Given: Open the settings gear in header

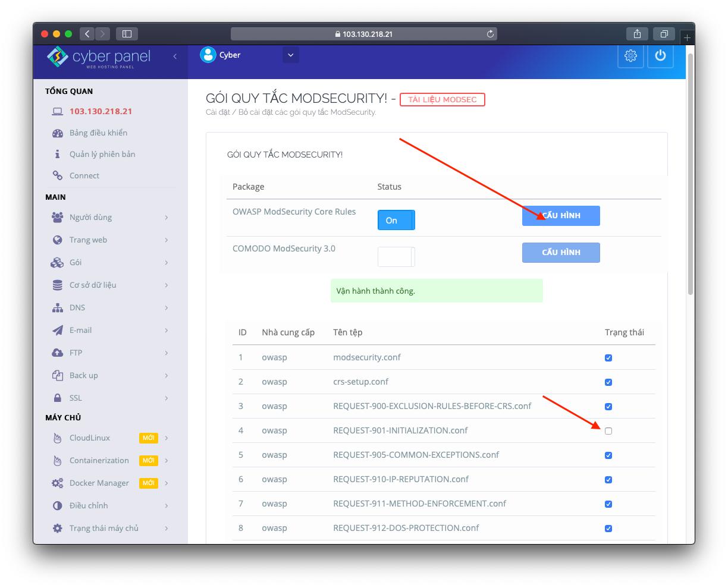Looking at the screenshot, I should coord(630,56).
